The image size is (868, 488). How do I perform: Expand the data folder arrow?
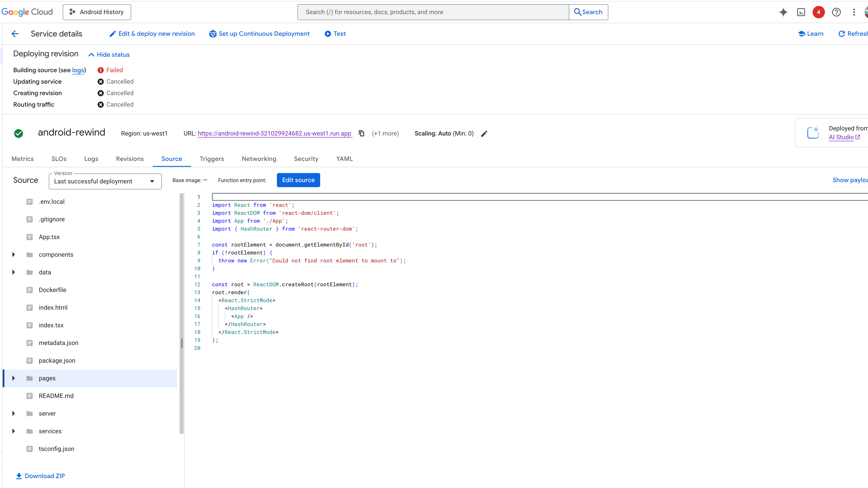click(13, 272)
